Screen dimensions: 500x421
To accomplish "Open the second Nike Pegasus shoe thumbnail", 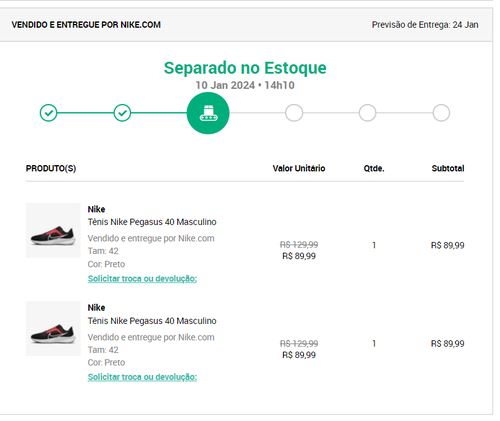I will click(x=53, y=329).
